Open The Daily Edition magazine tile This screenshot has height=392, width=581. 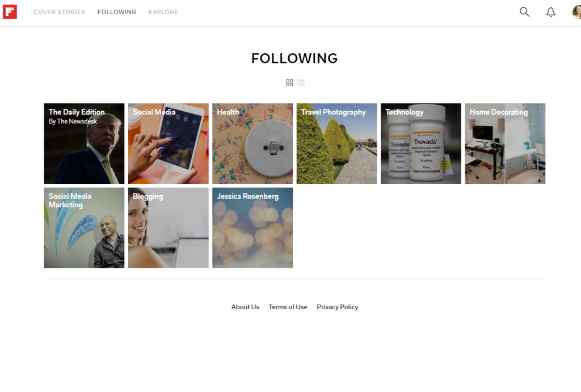(84, 144)
